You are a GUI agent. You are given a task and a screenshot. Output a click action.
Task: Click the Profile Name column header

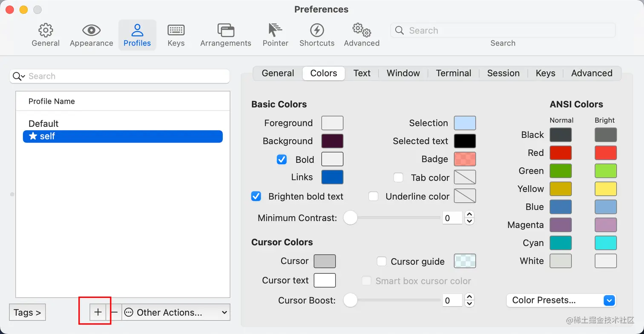pos(123,101)
